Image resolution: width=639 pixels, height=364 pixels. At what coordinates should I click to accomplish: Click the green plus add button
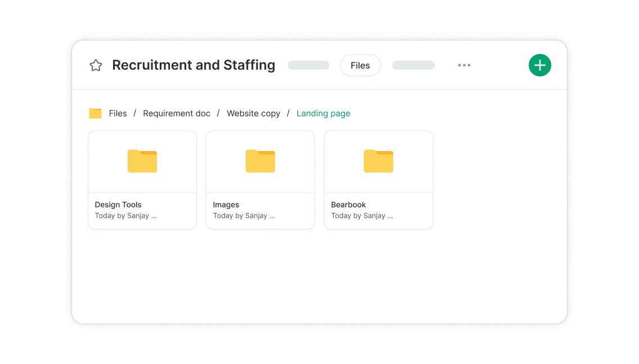[x=539, y=66]
